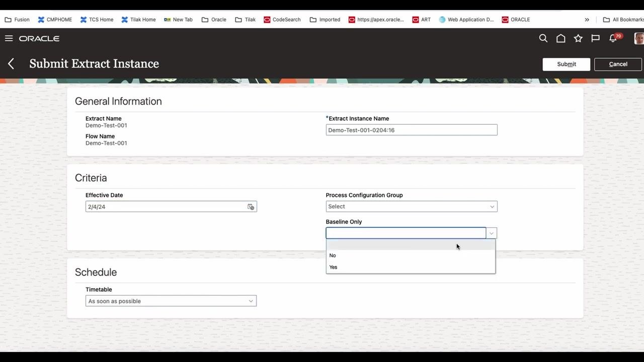Open the Web Application D... bookmark
Image resolution: width=644 pixels, height=362 pixels.
pyautogui.click(x=466, y=20)
